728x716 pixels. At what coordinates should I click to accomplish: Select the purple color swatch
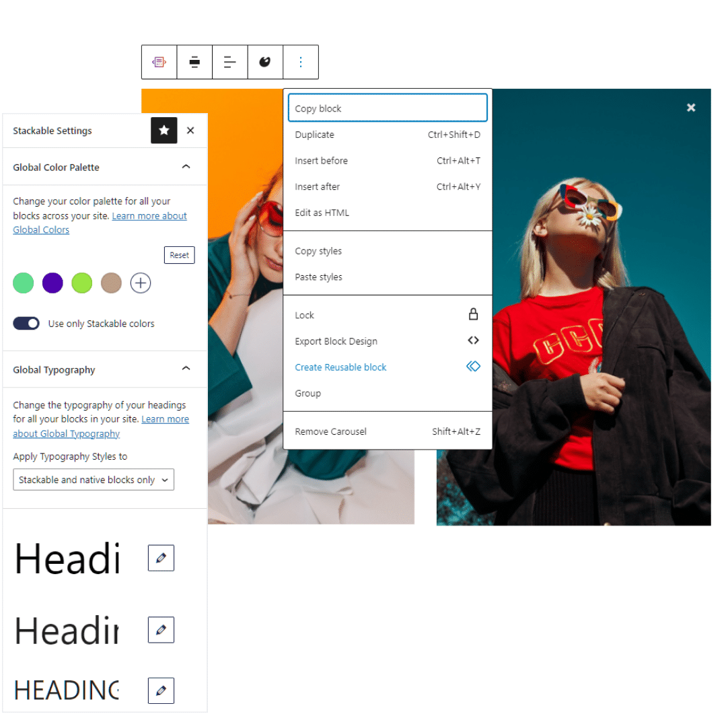[x=52, y=283]
